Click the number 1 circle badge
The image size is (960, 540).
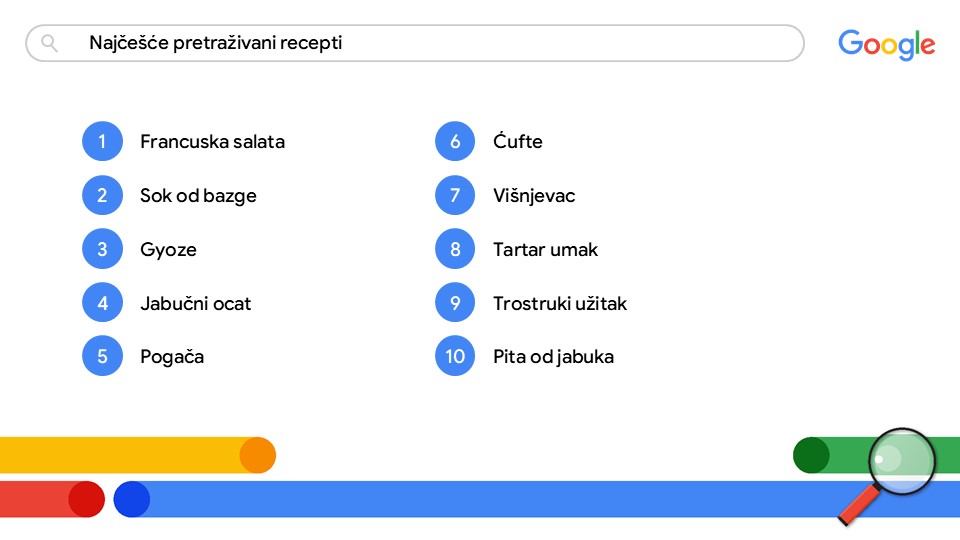tap(102, 142)
